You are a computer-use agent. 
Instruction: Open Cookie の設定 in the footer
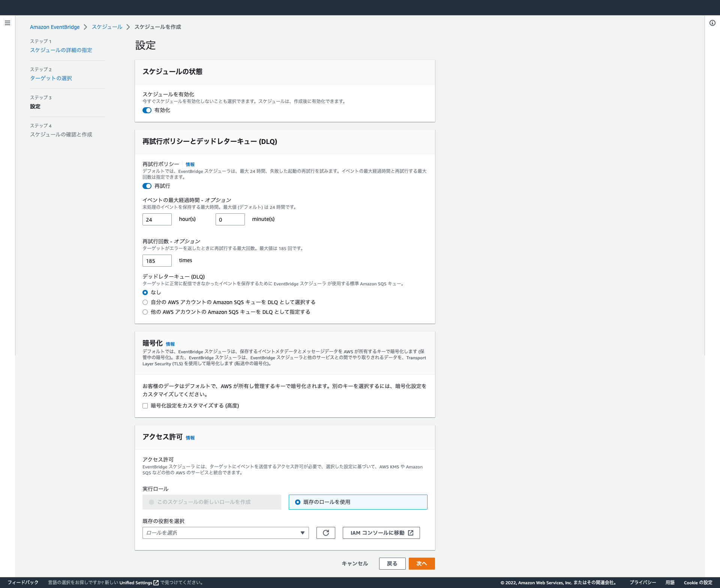697,582
